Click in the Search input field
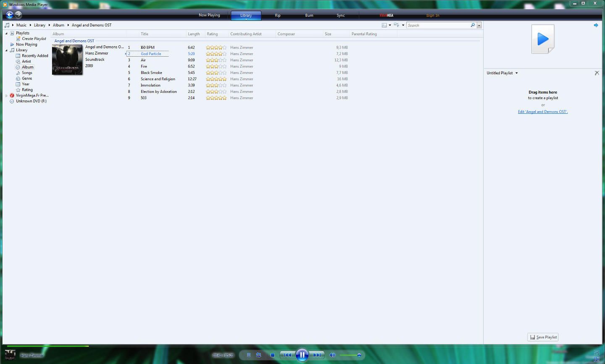 pyautogui.click(x=438, y=25)
